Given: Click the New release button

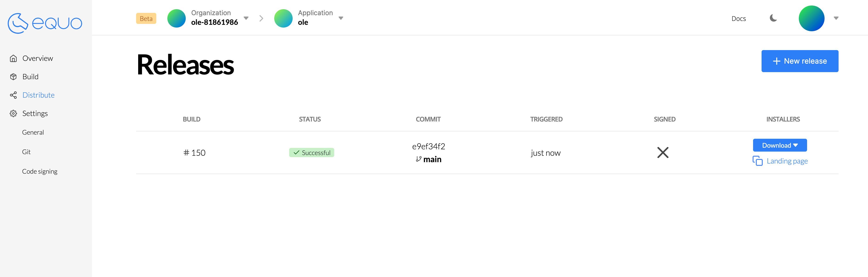Looking at the screenshot, I should 799,61.
